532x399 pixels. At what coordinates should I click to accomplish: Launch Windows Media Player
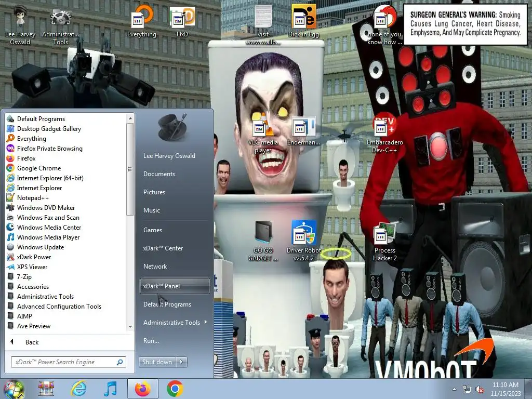tap(48, 237)
